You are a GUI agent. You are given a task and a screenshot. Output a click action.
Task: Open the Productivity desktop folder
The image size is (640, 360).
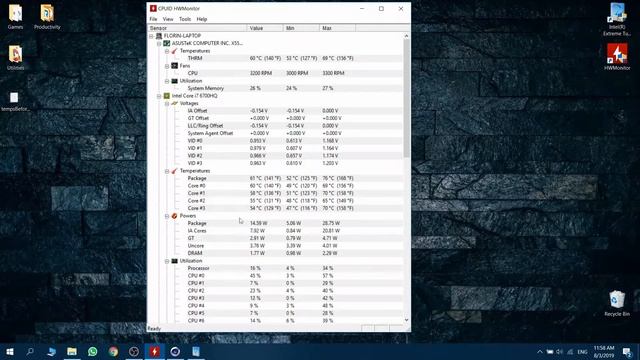(47, 16)
